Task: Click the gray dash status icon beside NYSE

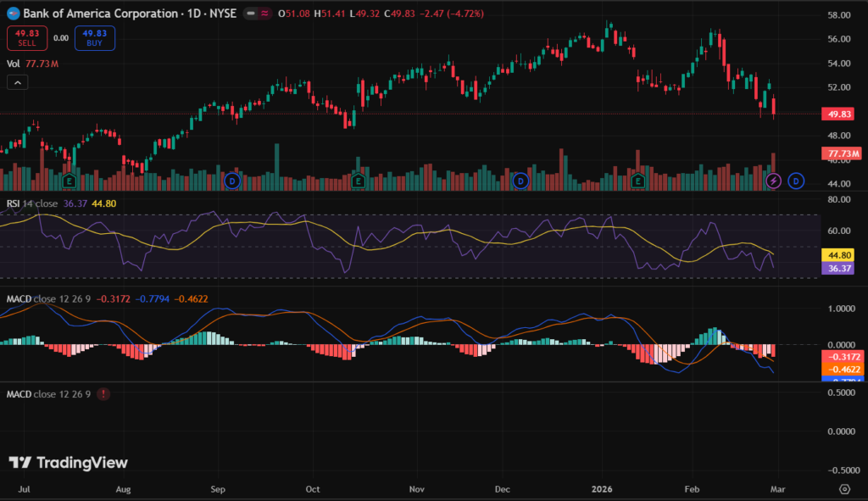Action: click(x=252, y=14)
